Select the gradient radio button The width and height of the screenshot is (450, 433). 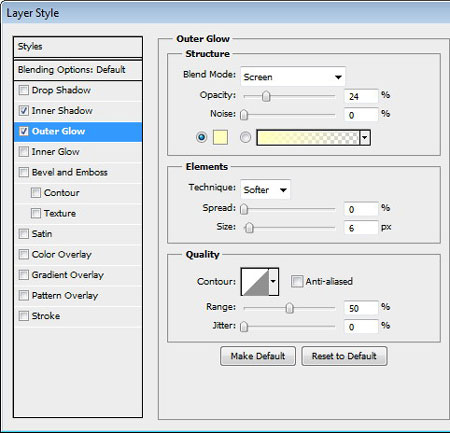245,137
